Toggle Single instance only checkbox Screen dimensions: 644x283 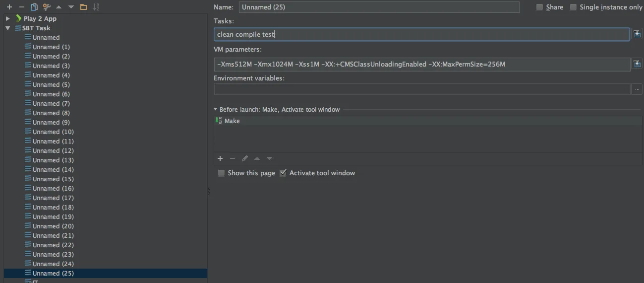pos(573,7)
